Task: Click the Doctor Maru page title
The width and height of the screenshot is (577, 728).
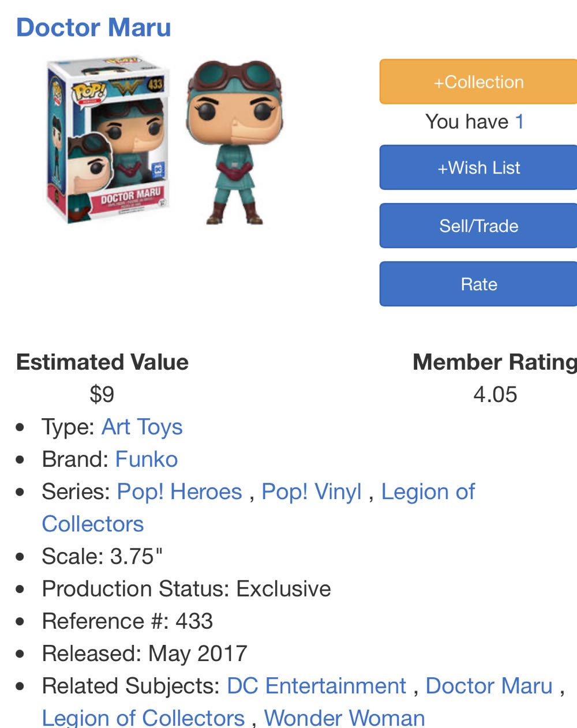Action: tap(94, 28)
